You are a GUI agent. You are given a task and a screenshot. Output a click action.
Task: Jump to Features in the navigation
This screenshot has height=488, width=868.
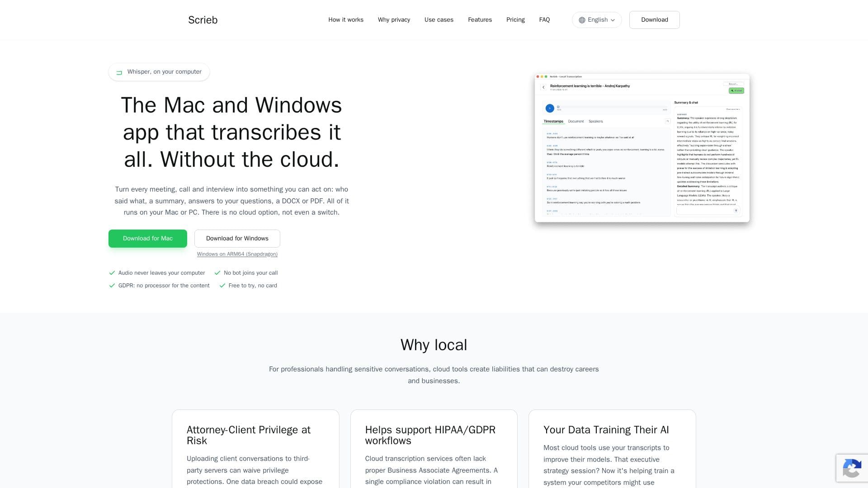480,20
